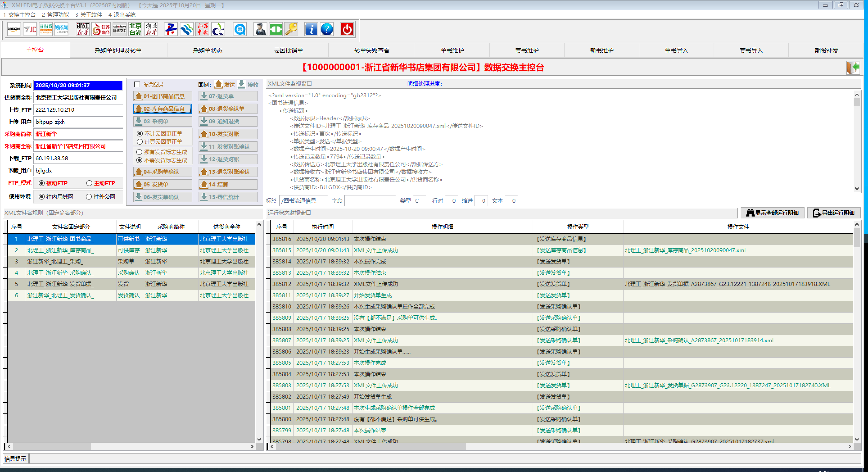Select the 北京台湖 toolbar icon

pos(135,29)
